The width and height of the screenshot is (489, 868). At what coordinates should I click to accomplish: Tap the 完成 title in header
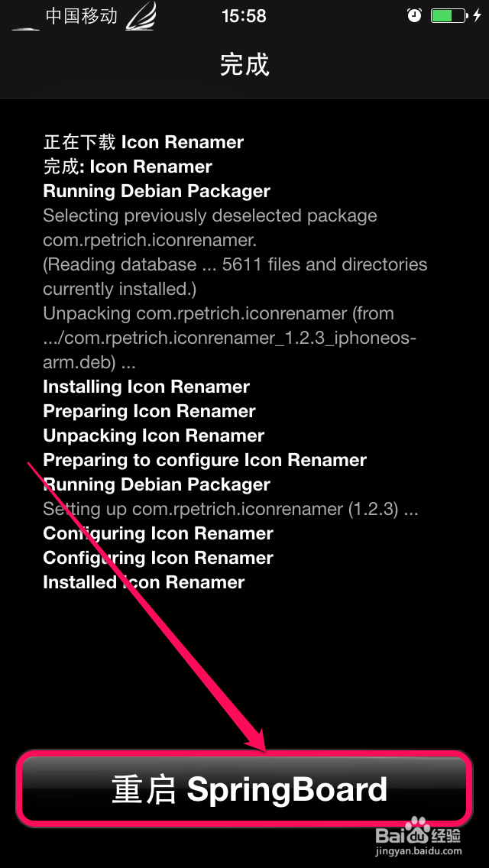point(244,65)
